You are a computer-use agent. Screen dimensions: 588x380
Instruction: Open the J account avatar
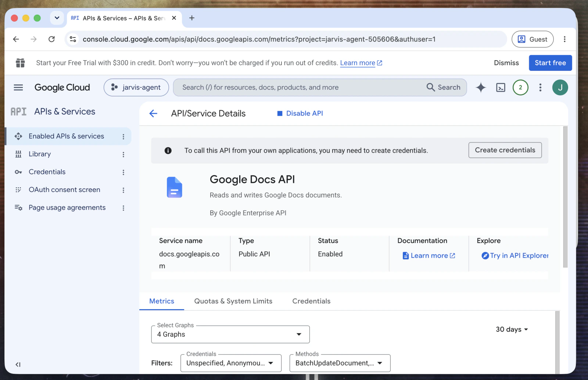(560, 87)
